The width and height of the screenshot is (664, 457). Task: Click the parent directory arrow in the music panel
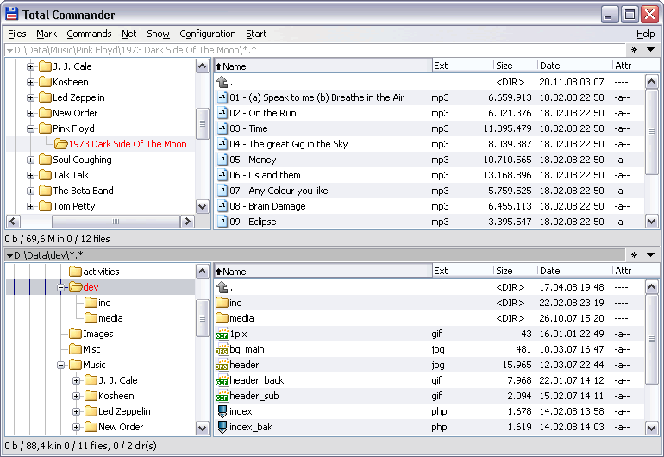222,82
